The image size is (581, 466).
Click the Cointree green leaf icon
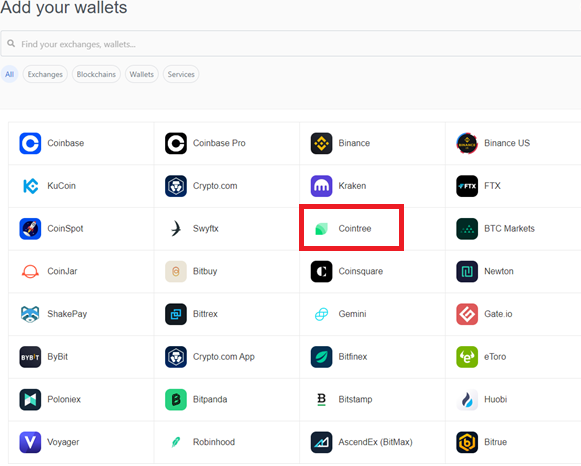click(x=321, y=229)
